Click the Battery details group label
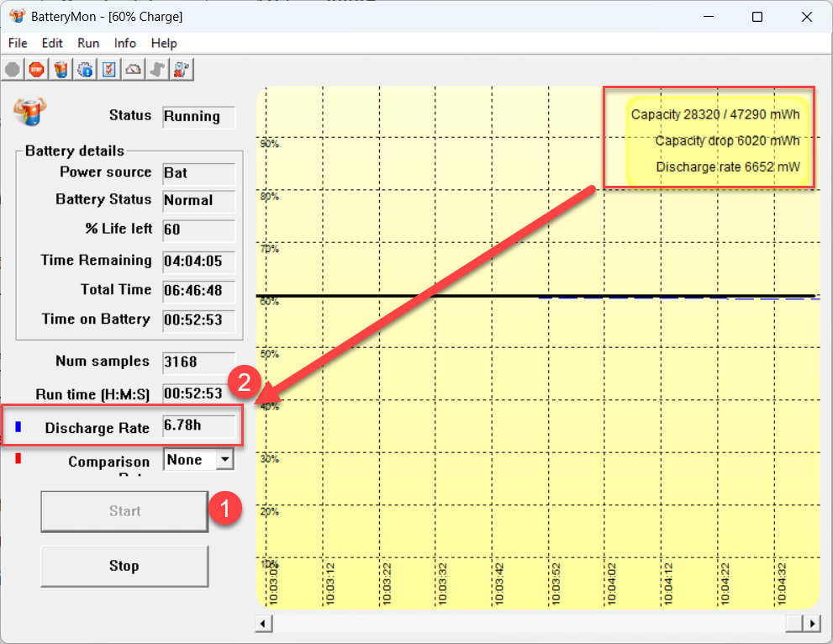Image resolution: width=833 pixels, height=644 pixels. (x=74, y=150)
